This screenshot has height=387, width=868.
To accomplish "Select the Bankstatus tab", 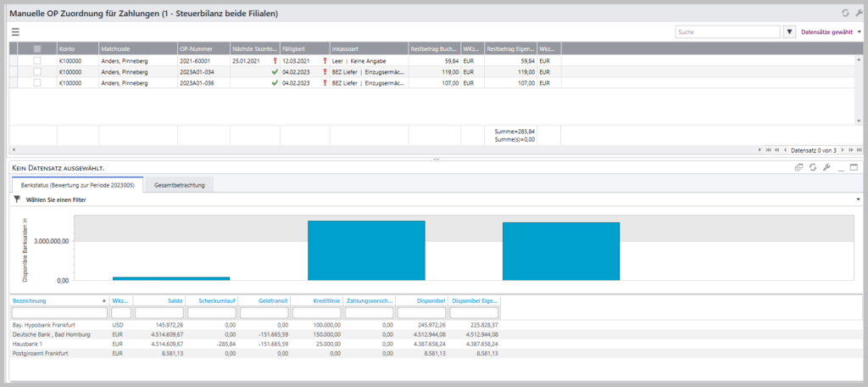I will click(x=76, y=184).
